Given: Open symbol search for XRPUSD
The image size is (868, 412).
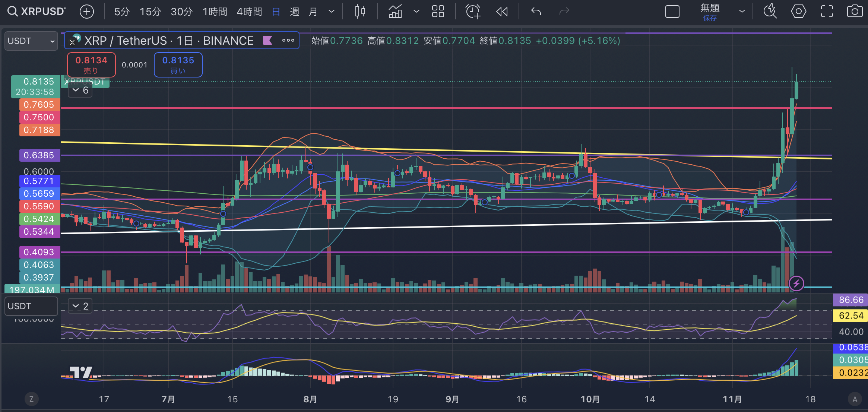Looking at the screenshot, I should (x=36, y=12).
